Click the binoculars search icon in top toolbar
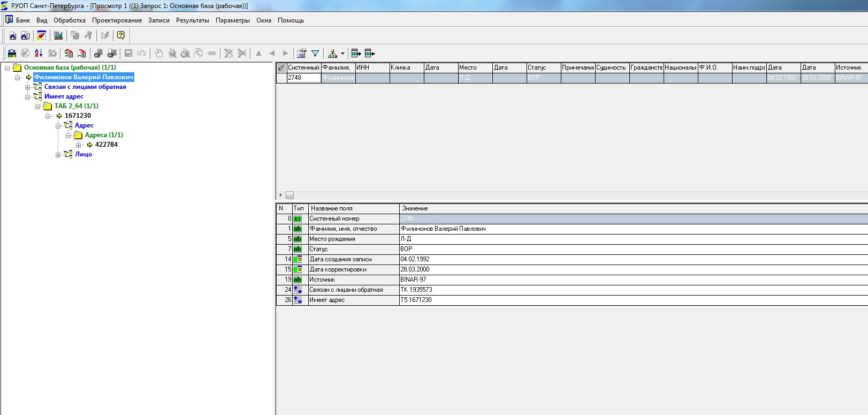 pos(13,35)
